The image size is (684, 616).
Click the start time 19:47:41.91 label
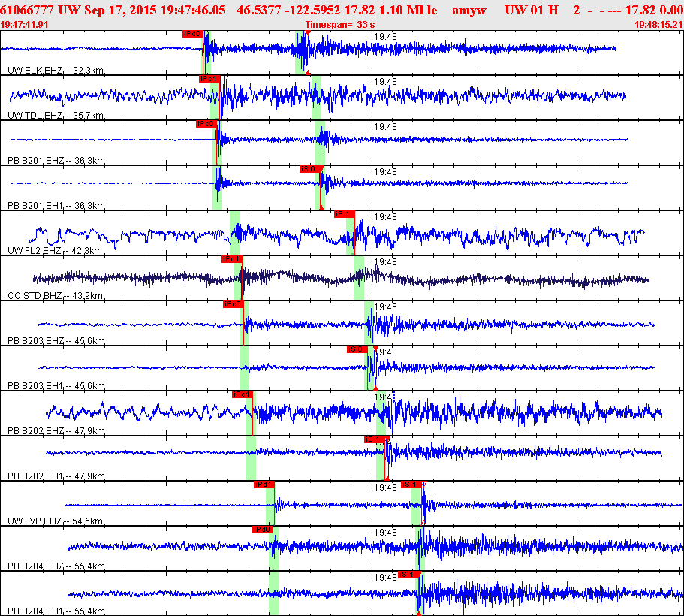click(x=24, y=25)
